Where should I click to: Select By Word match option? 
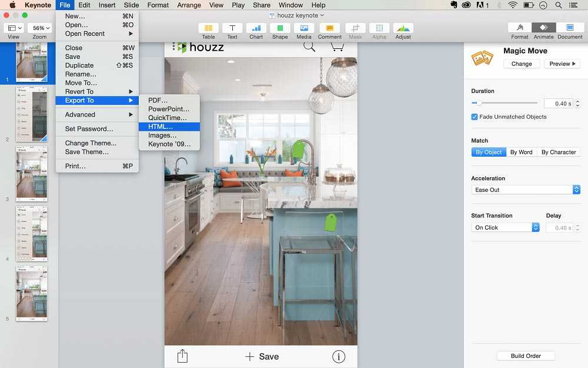[x=521, y=152]
